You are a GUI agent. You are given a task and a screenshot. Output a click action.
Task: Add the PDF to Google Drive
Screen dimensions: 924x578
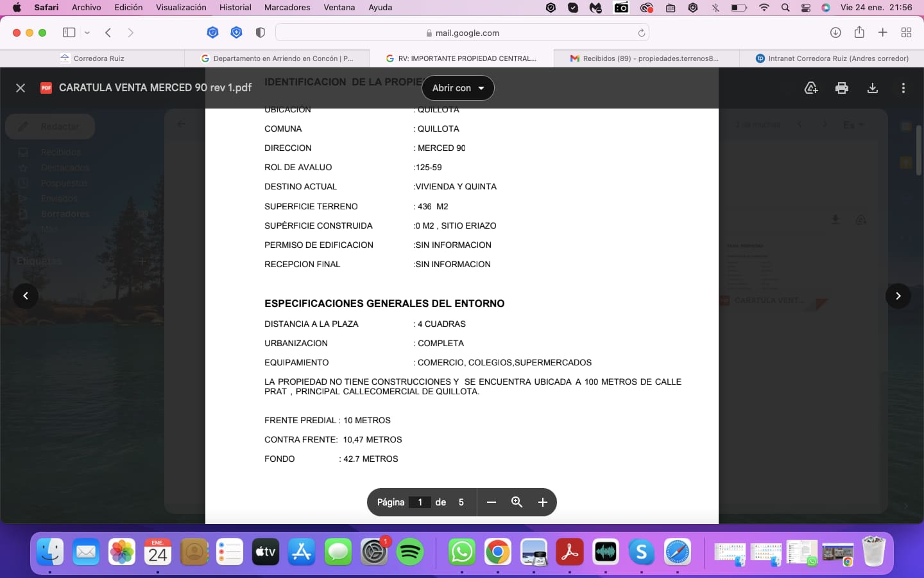pyautogui.click(x=811, y=88)
